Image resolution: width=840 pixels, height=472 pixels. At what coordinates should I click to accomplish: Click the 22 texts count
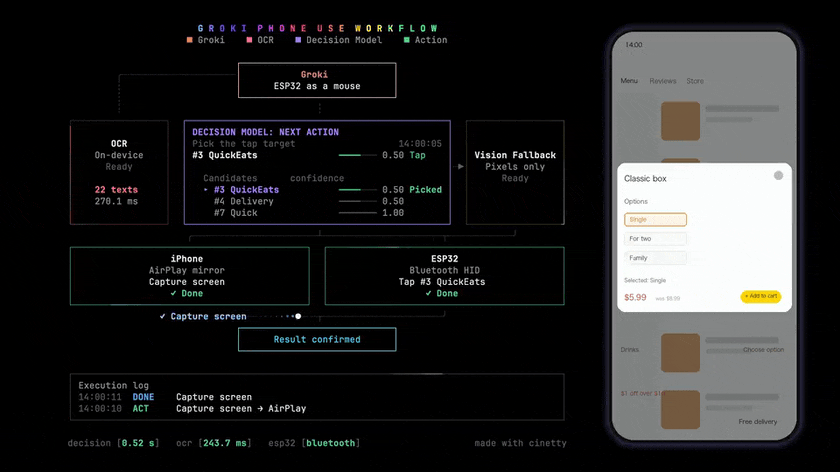coord(116,190)
